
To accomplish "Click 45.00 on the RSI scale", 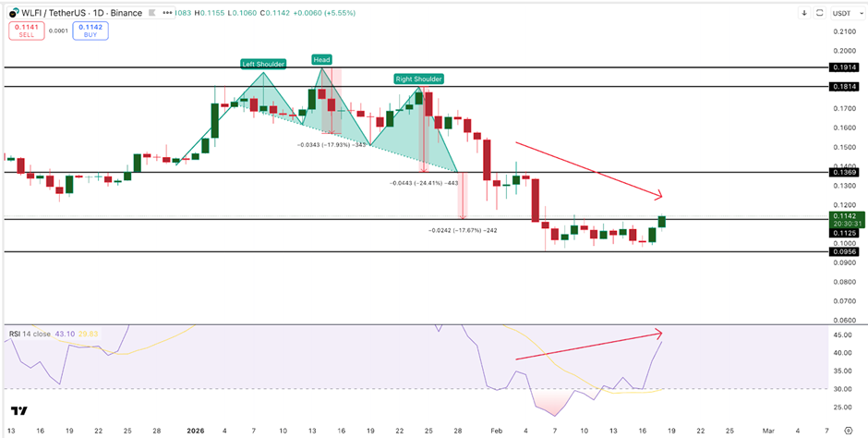I will (x=844, y=335).
